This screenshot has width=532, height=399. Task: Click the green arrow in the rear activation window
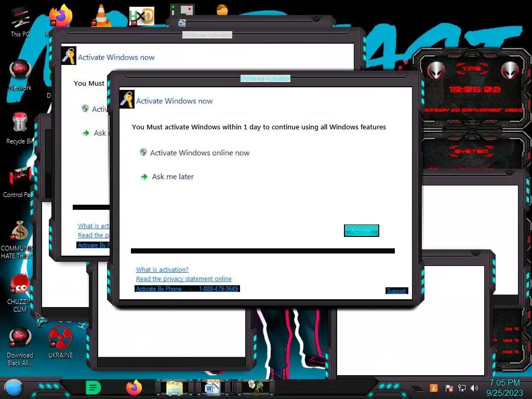[x=86, y=133]
